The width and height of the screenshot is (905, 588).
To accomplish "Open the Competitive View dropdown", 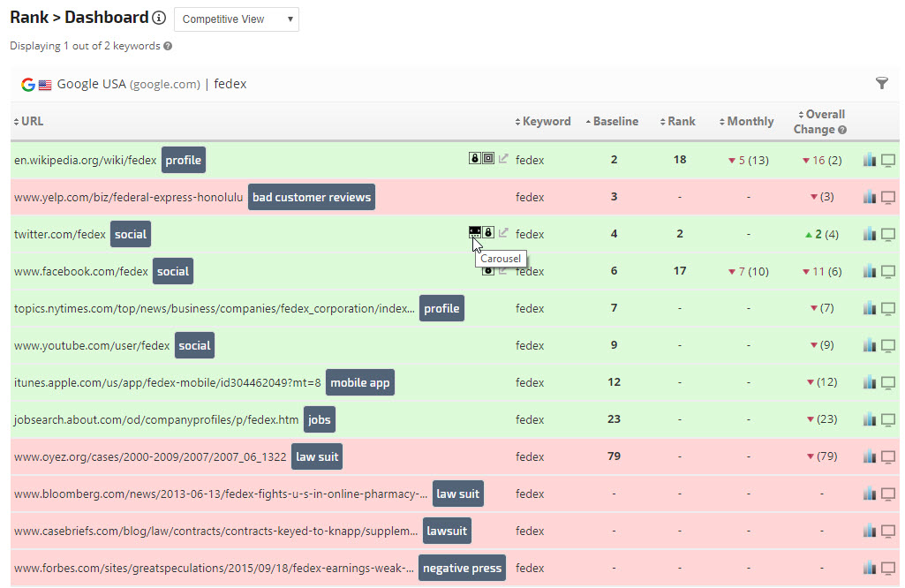I will pos(236,19).
